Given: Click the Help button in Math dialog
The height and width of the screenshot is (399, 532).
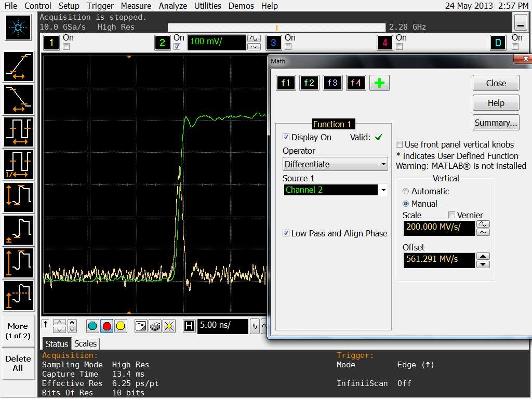Looking at the screenshot, I should 496,103.
